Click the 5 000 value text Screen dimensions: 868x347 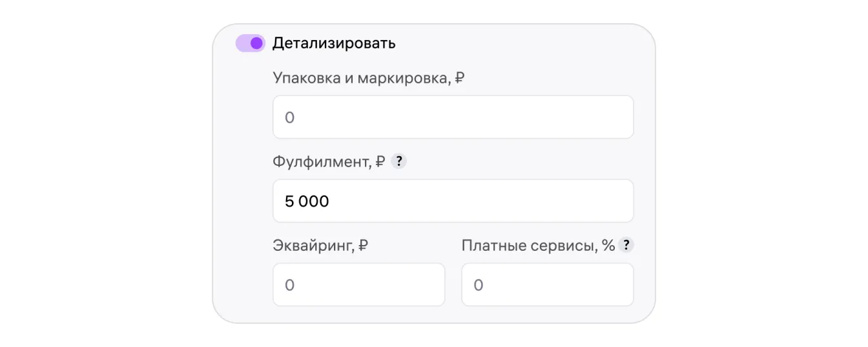(307, 202)
